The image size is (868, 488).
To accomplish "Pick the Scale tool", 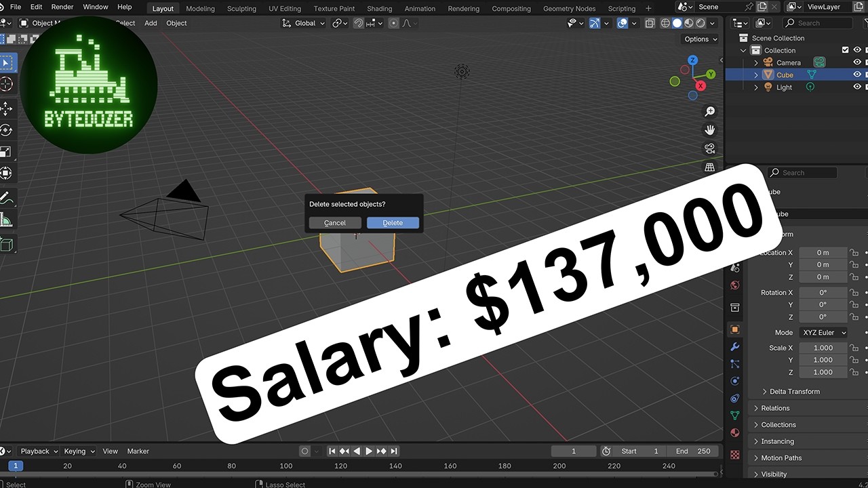I will (x=6, y=152).
